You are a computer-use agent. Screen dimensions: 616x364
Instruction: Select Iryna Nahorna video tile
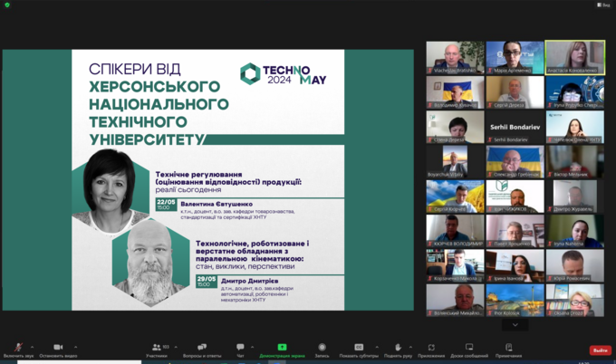[575, 231]
